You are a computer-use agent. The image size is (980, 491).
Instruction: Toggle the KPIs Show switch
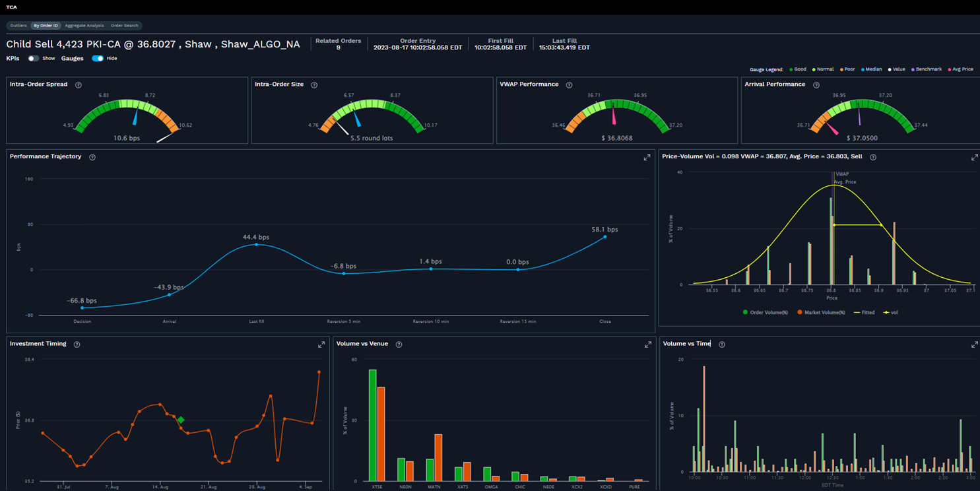pyautogui.click(x=33, y=58)
